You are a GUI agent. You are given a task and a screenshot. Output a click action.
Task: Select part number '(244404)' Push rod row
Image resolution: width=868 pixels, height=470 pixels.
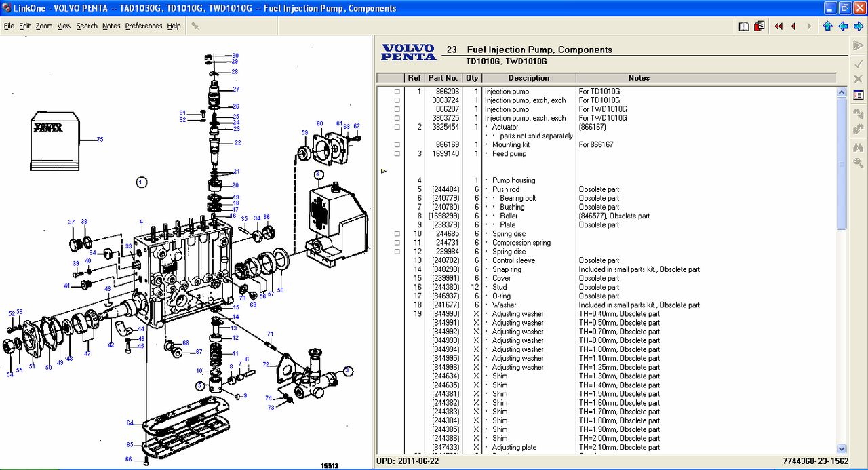click(x=446, y=189)
